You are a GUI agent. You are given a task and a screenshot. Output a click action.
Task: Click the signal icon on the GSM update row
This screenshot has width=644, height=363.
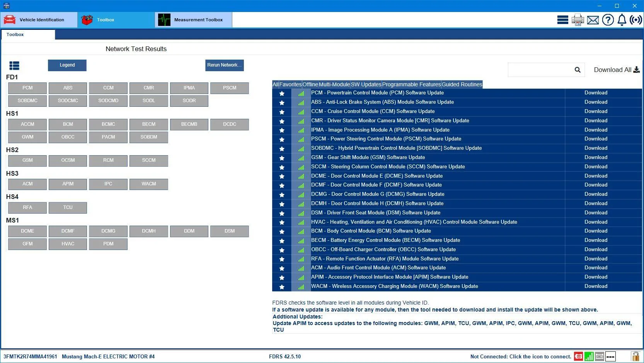pos(301,158)
